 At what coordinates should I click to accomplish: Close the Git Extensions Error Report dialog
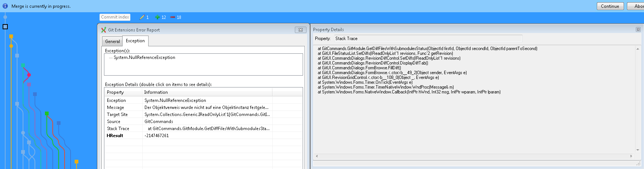click(x=300, y=30)
